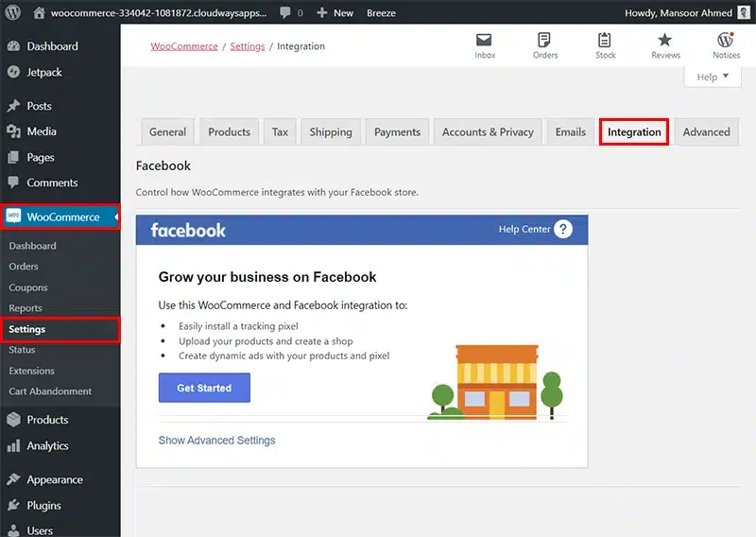Open the Inbox envelope icon
The height and width of the screenshot is (537, 756).
click(484, 40)
